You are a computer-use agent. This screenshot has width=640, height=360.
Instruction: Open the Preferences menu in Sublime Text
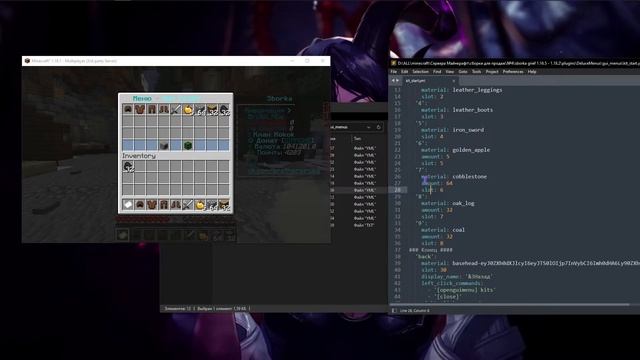tap(513, 72)
